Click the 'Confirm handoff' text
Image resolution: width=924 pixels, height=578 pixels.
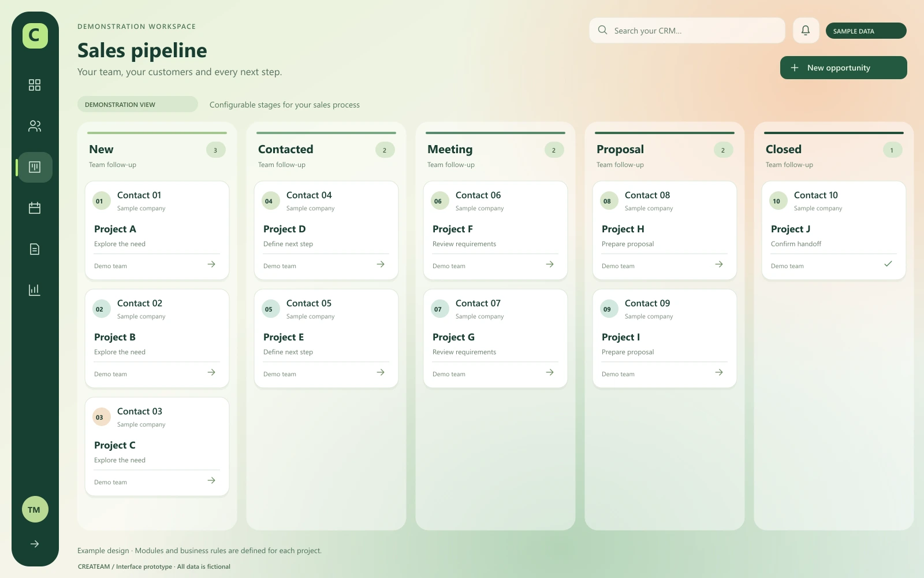tap(796, 244)
